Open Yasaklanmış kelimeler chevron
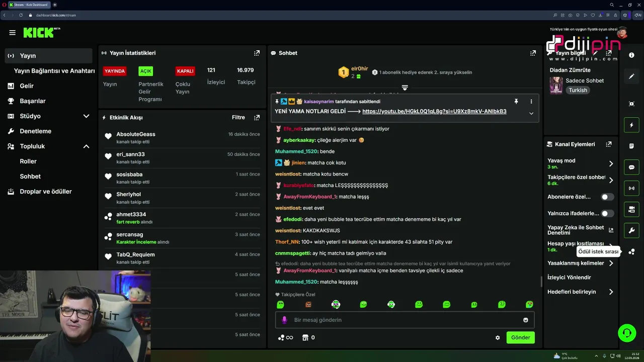The height and width of the screenshot is (362, 644). 611,263
